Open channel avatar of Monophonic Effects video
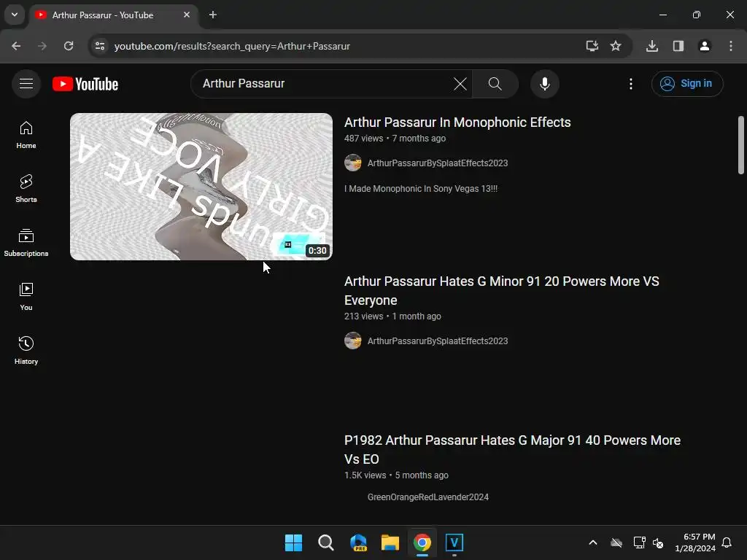Screen dimensions: 747x560 [353, 163]
